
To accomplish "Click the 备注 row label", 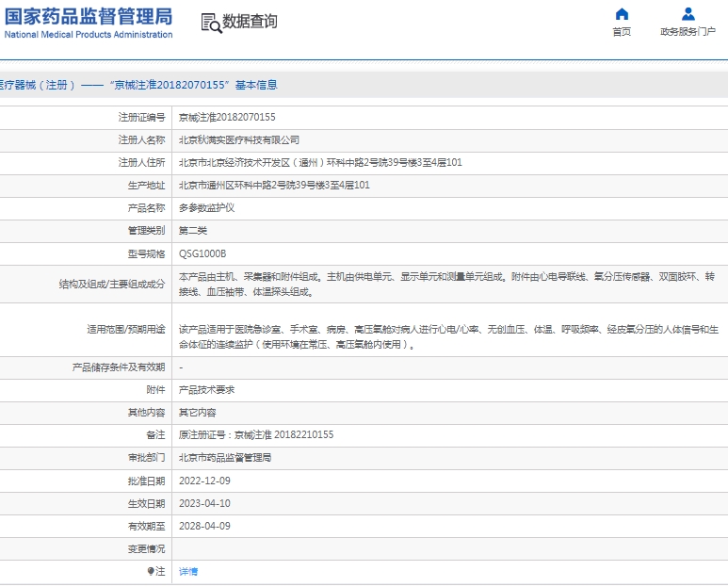I will [155, 434].
